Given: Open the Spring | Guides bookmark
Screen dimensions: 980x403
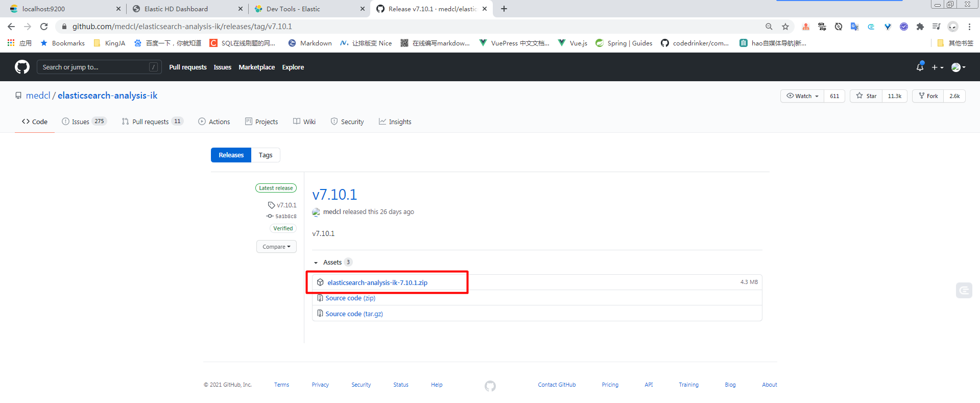Looking at the screenshot, I should pos(624,43).
